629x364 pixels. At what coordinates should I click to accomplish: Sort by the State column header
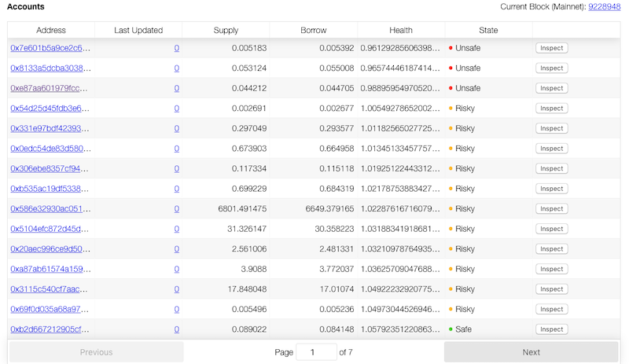pos(488,30)
